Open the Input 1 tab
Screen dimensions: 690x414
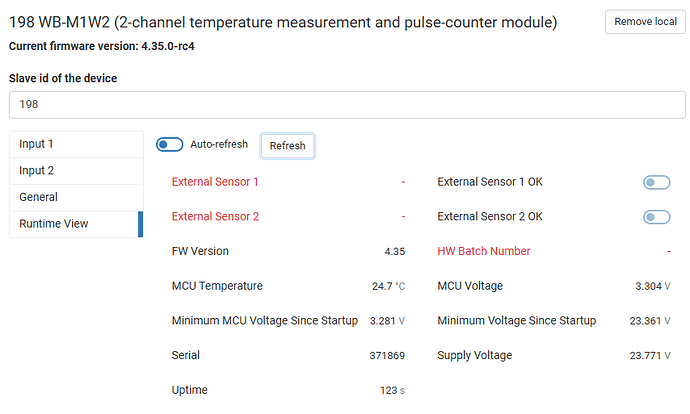(76, 144)
